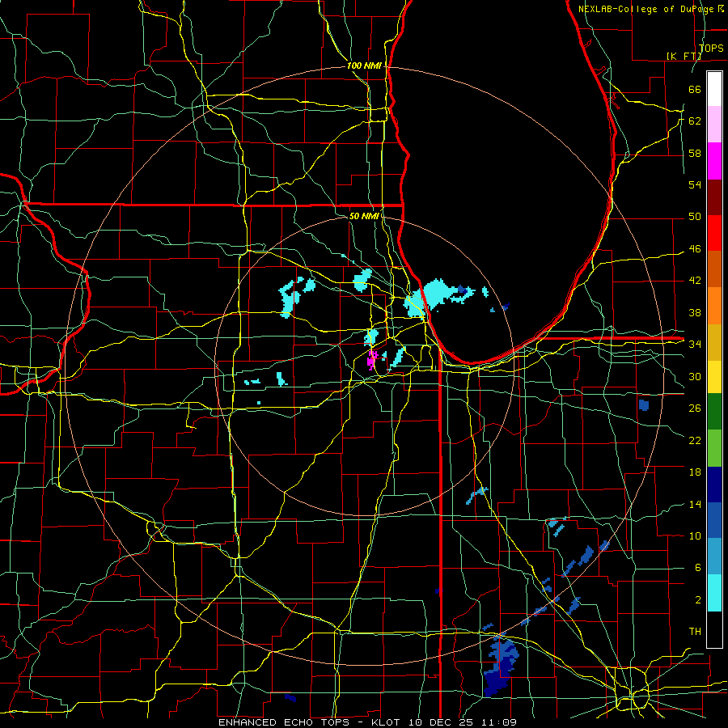This screenshot has height=728, width=728.
Task: Select the light blue legend swatch near 6
Action: coord(714,557)
